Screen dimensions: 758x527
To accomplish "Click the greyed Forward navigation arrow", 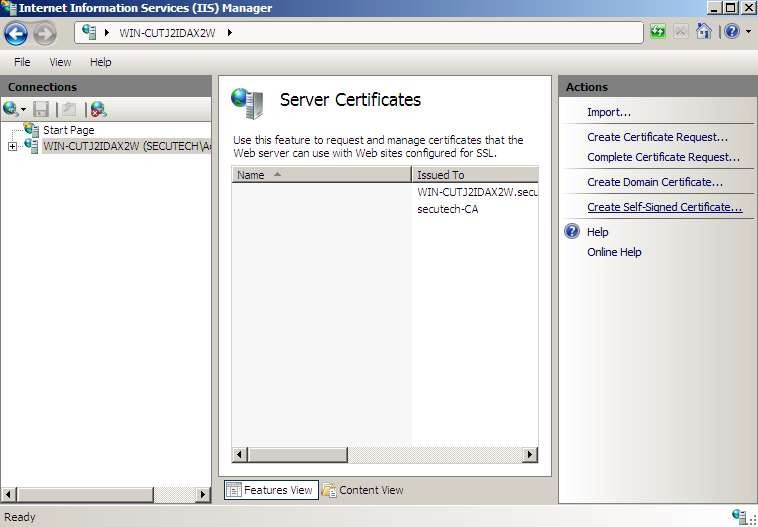I will pos(44,34).
